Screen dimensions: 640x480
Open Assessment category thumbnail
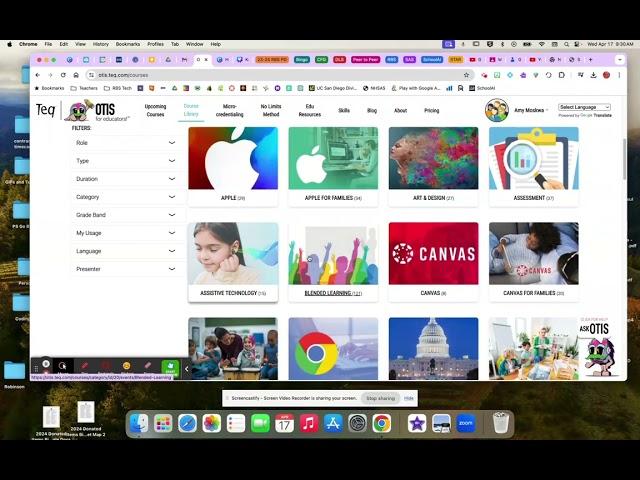click(x=534, y=158)
